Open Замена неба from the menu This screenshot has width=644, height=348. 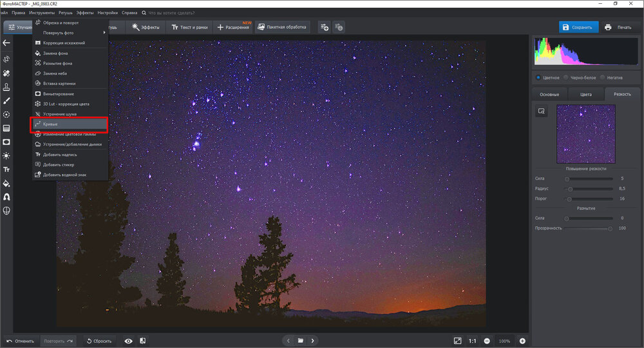(59, 73)
